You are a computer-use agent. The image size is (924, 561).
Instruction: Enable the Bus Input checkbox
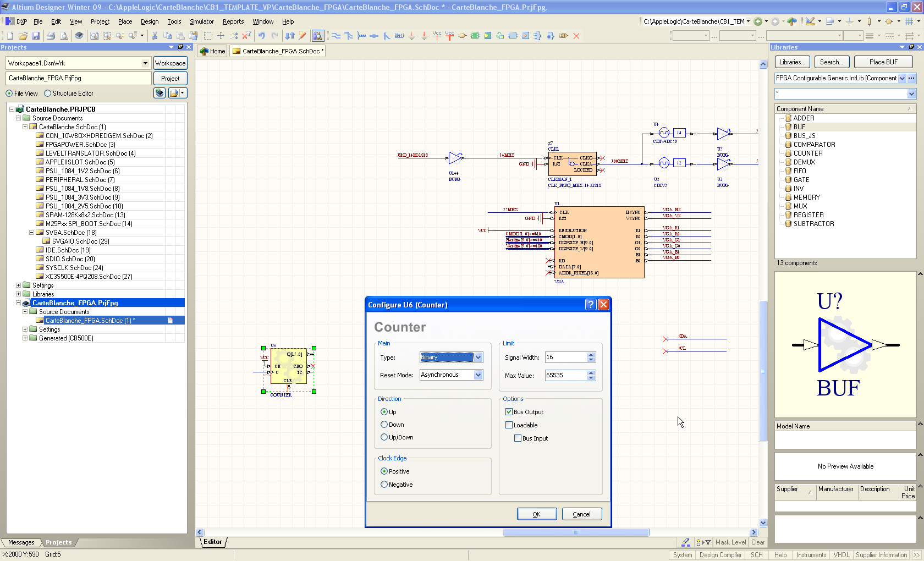click(518, 438)
